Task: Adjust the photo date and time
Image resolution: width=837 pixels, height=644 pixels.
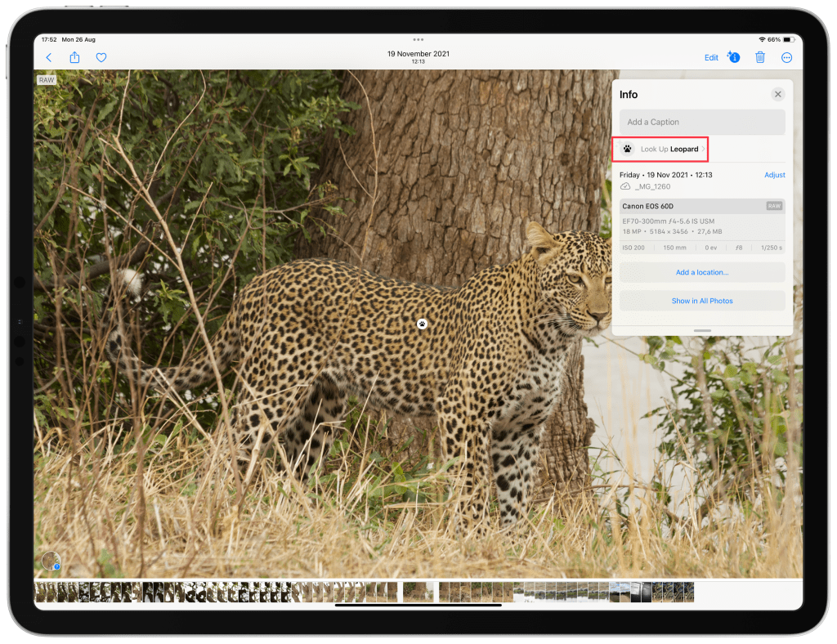Action: point(774,175)
